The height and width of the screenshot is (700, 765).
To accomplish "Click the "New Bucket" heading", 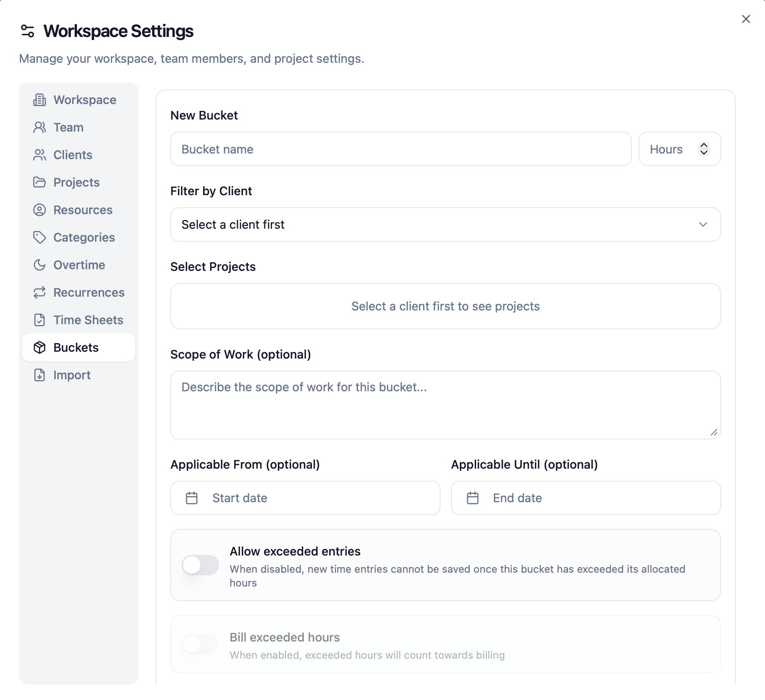I will (x=204, y=115).
